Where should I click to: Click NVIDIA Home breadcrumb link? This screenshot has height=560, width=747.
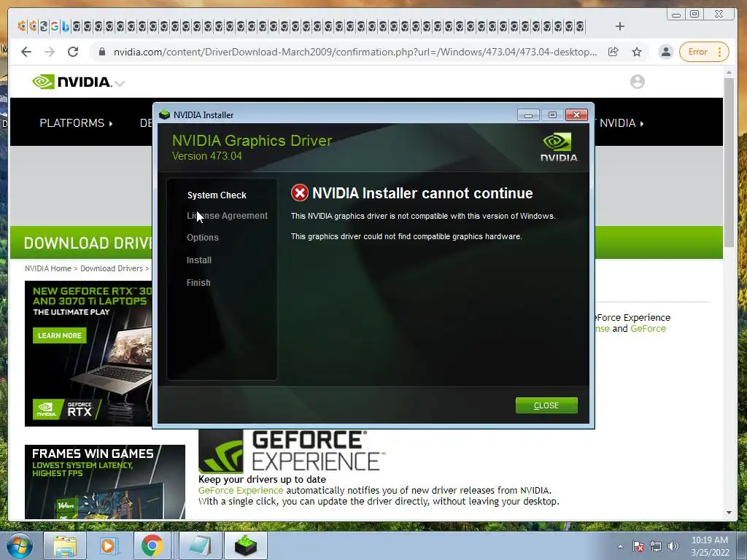[47, 268]
